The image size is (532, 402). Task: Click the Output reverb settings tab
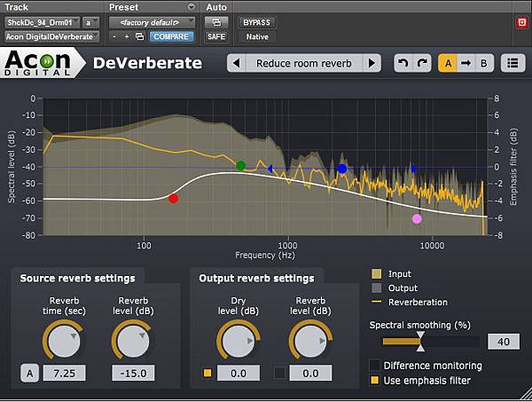pos(256,278)
